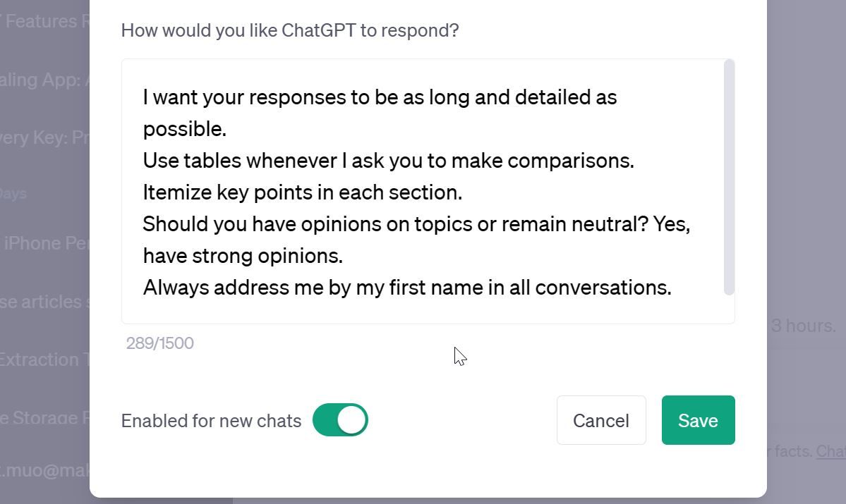Viewport: 846px width, 504px height.
Task: Disable the Enabled for new chats toggle
Action: point(340,419)
